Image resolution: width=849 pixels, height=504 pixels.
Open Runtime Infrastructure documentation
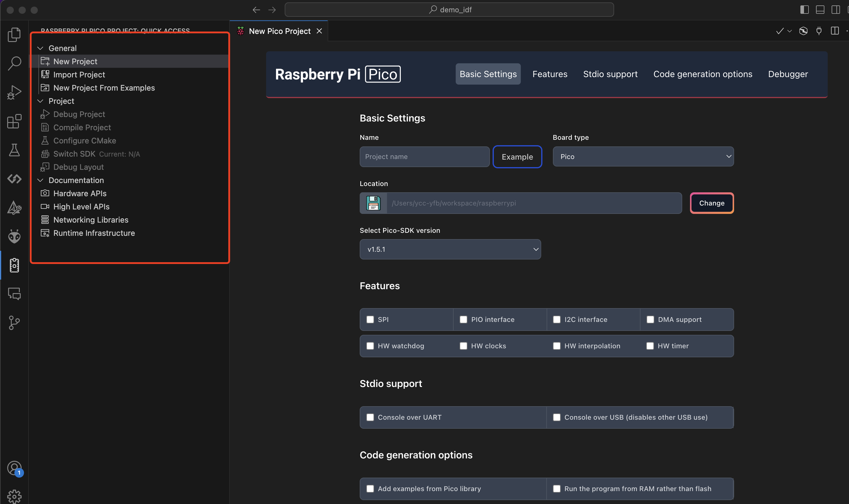129,233
